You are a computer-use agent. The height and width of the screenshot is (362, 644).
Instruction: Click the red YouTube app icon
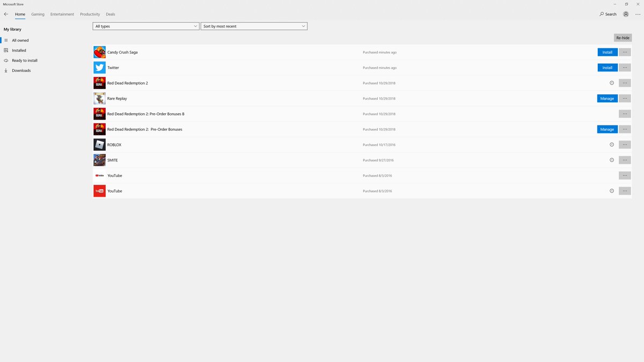99,191
